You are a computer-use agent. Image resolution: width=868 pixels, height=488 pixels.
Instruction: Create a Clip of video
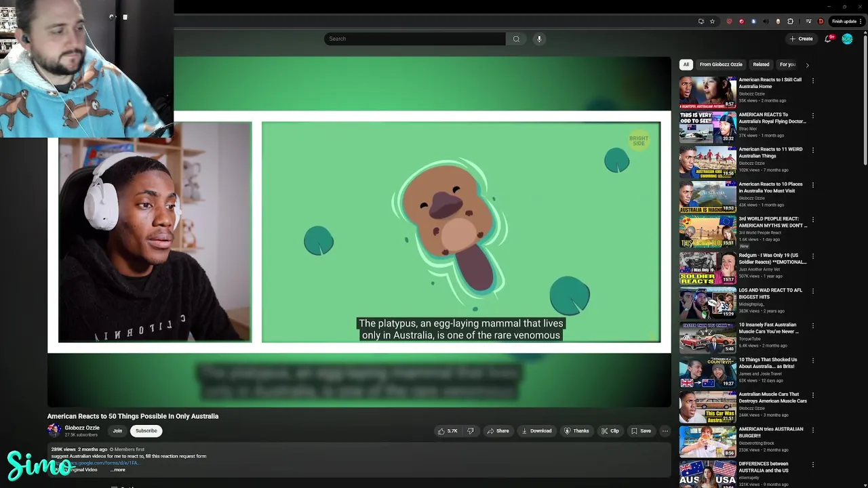(x=610, y=431)
